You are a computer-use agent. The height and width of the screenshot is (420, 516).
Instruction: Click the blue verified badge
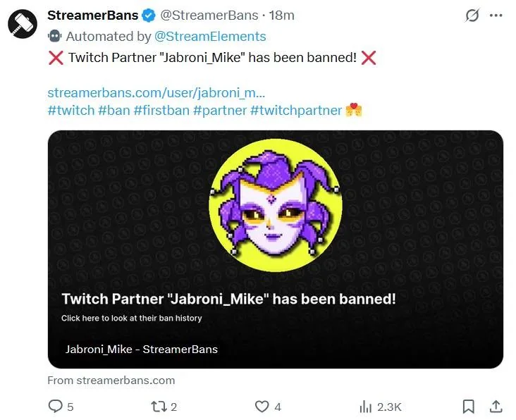[x=150, y=15]
